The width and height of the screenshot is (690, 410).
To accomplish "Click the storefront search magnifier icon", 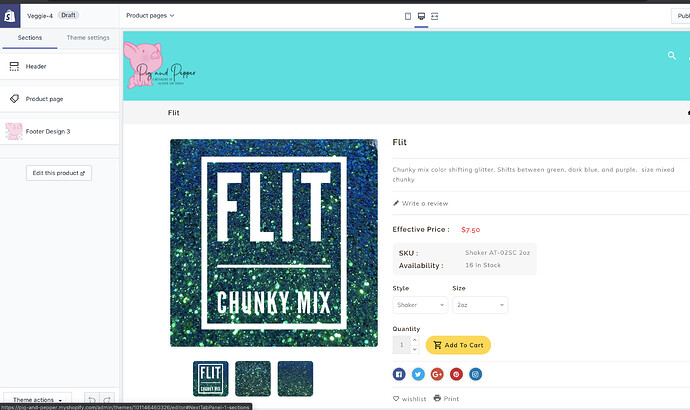I will (x=672, y=55).
